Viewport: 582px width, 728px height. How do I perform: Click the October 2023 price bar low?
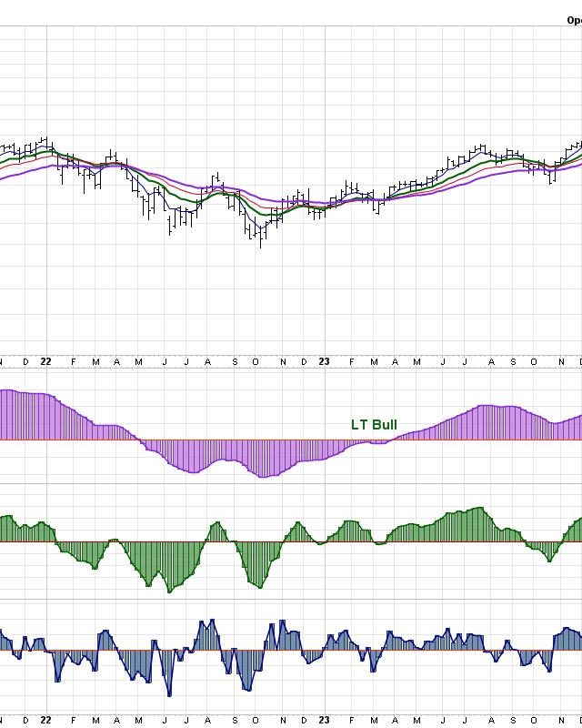click(551, 182)
